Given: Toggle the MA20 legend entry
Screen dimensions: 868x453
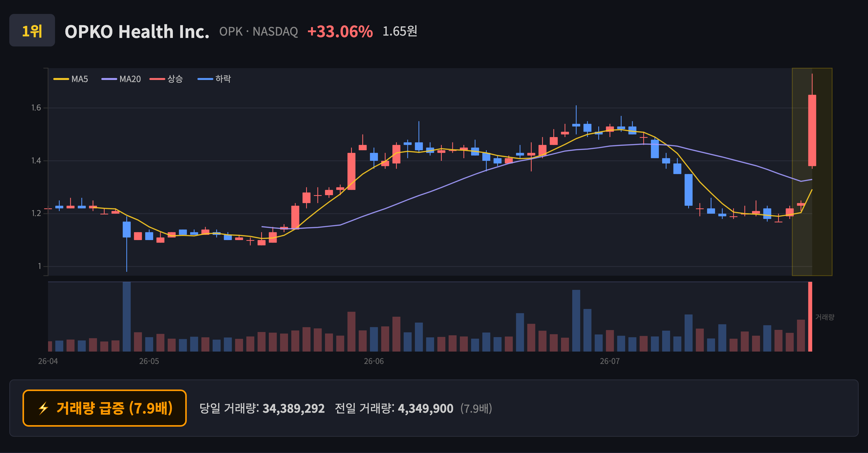Looking at the screenshot, I should (121, 79).
